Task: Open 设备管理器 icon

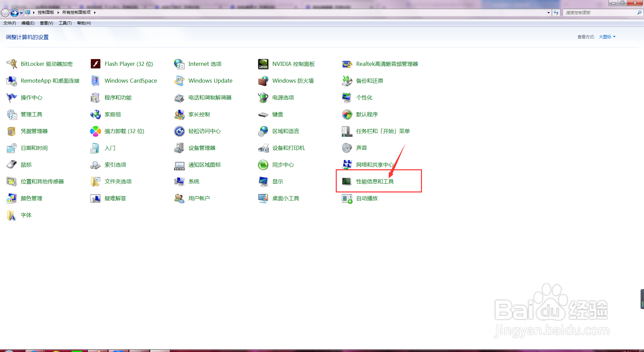Action: click(179, 148)
